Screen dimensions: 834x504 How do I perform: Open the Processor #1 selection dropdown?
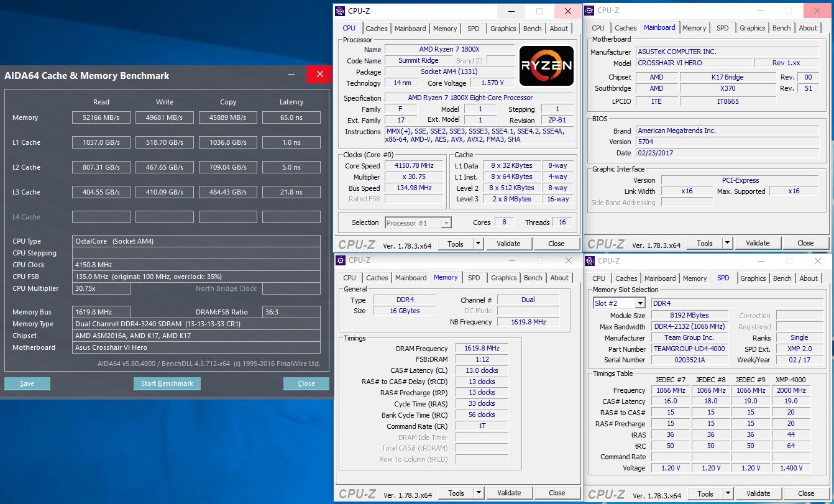[446, 222]
